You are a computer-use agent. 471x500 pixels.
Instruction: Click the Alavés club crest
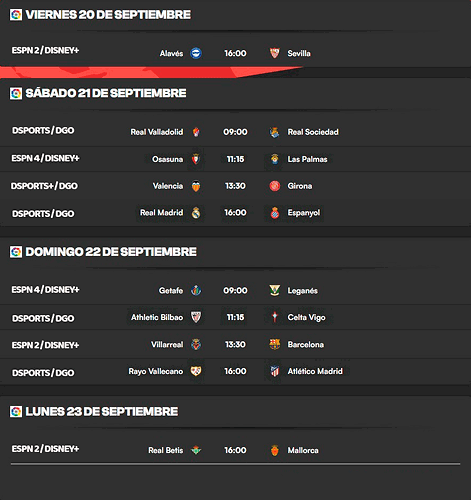(196, 53)
